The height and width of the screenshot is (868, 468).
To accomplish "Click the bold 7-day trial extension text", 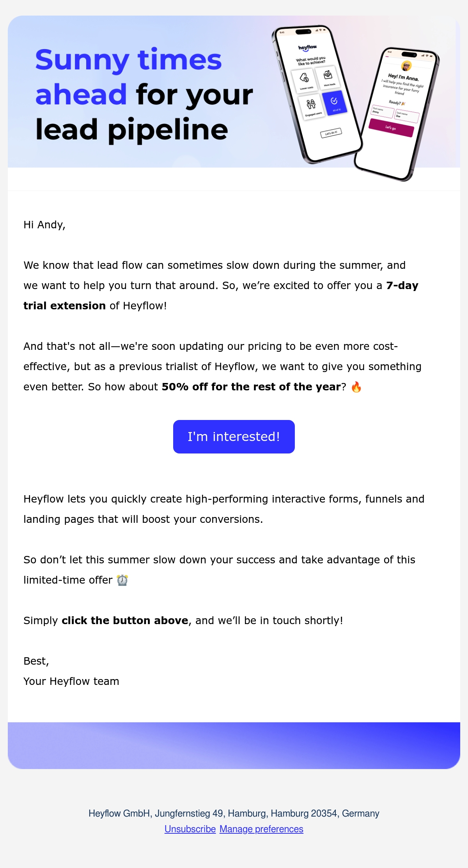I will [x=221, y=296].
